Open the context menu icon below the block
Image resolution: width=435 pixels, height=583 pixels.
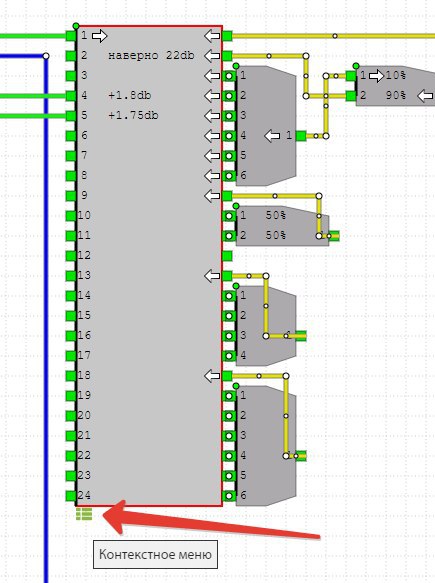click(84, 514)
